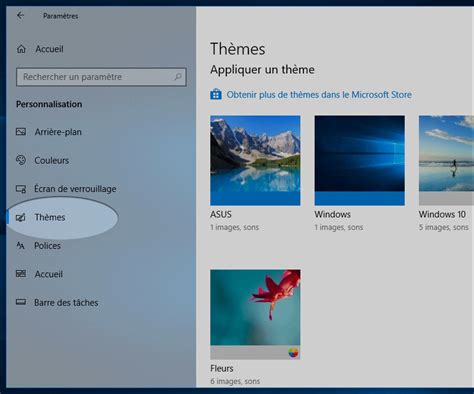Click the Écran de verrouillage monitor icon

(21, 189)
